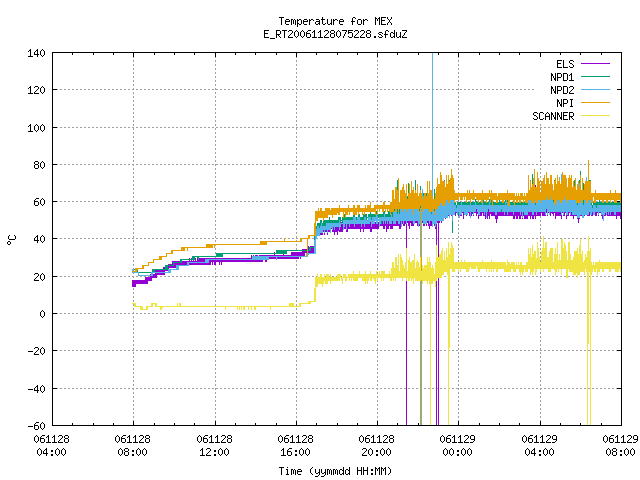Click the °C y-axis unit label
The width and height of the screenshot is (640, 480).
tap(11, 240)
